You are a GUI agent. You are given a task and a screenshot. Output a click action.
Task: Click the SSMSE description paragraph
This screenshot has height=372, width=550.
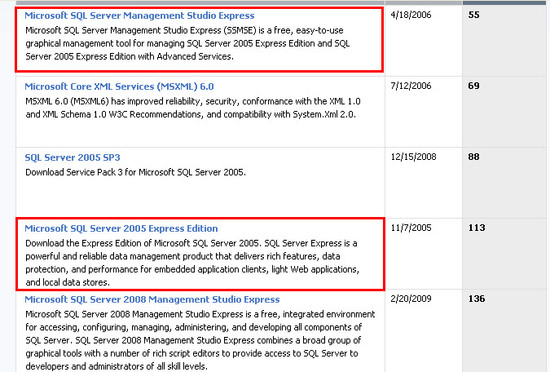click(187, 43)
